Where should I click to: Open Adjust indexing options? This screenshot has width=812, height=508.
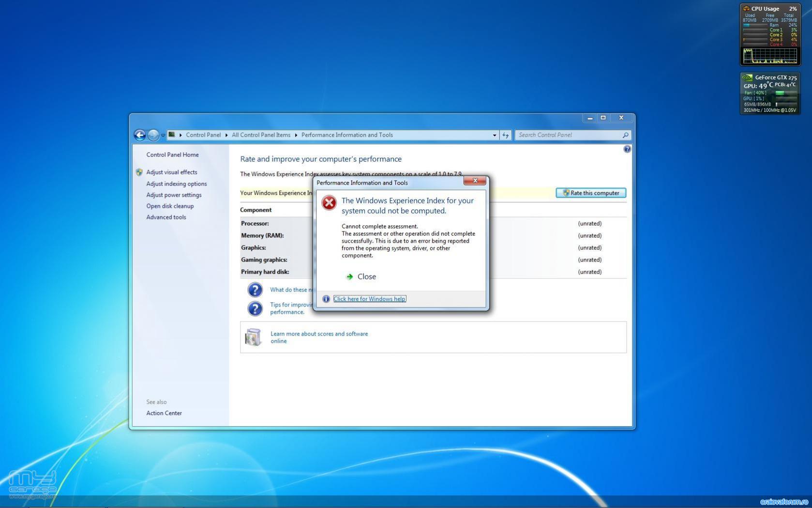tap(177, 184)
